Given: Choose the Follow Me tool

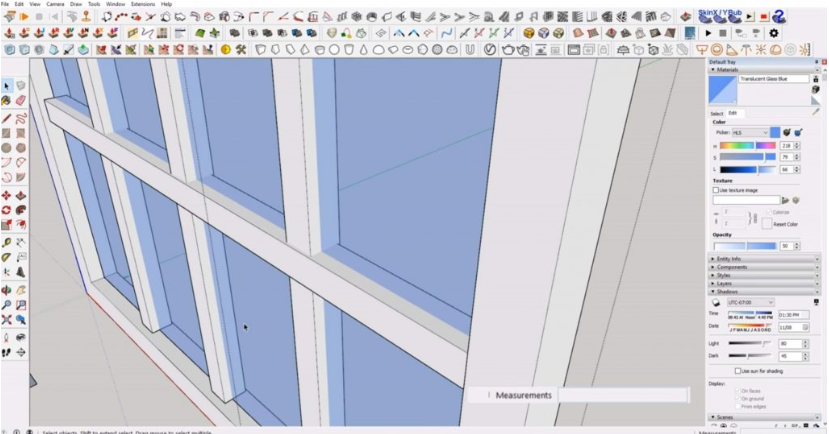Looking at the screenshot, I should [x=21, y=210].
